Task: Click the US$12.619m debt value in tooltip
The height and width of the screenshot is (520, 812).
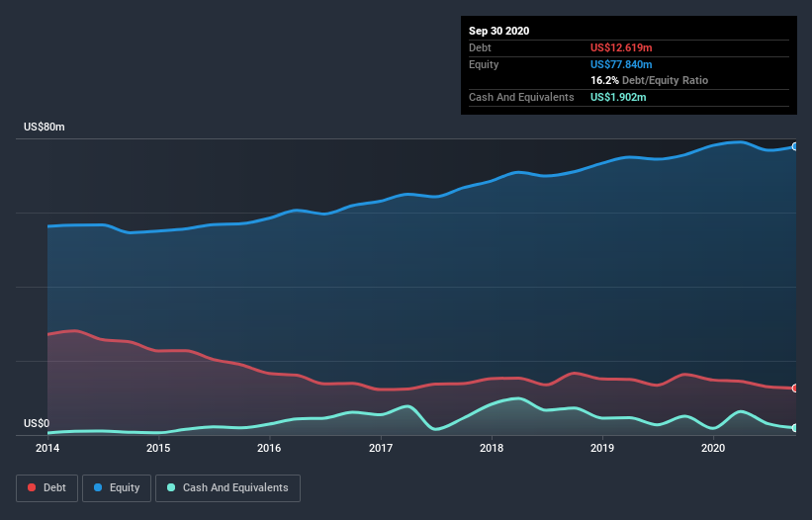Action: coord(621,47)
